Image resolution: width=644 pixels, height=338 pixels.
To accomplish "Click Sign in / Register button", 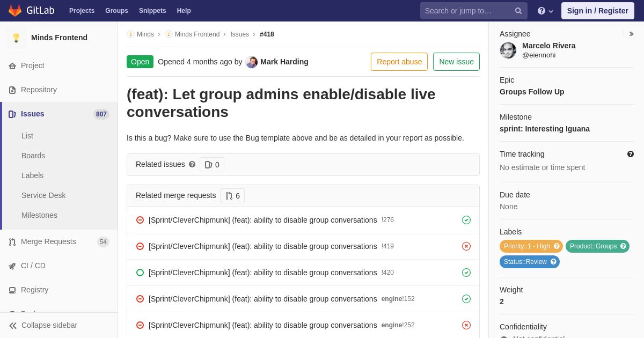I will [597, 11].
